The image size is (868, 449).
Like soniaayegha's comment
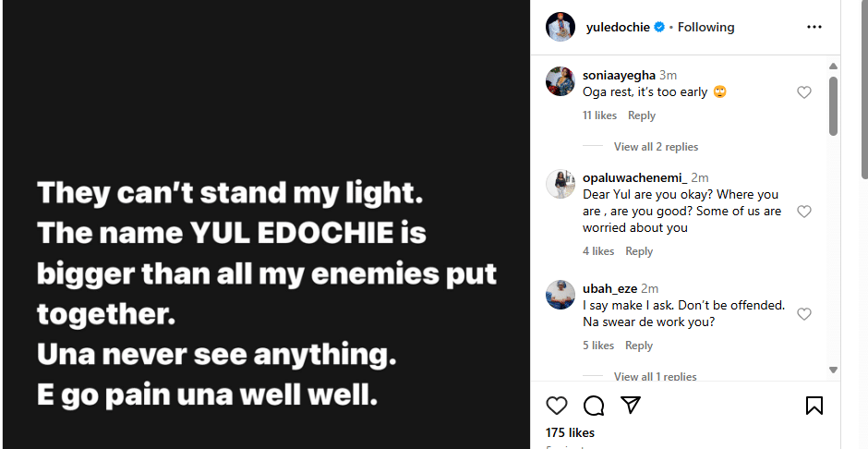click(803, 92)
